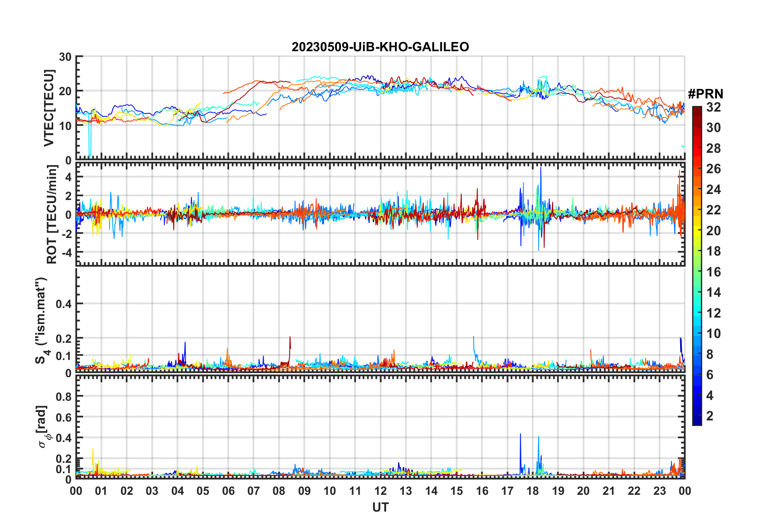This screenshot has height=532, width=761.
Task: Click hour label 15 on the UT axis
Action: (x=457, y=491)
